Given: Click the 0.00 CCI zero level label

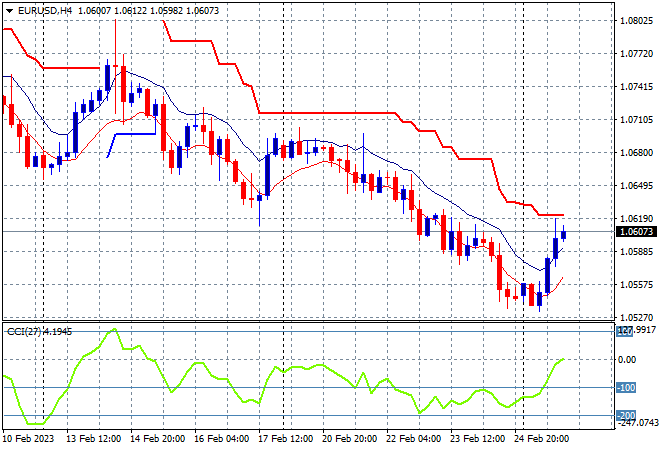Looking at the screenshot, I should point(627,359).
